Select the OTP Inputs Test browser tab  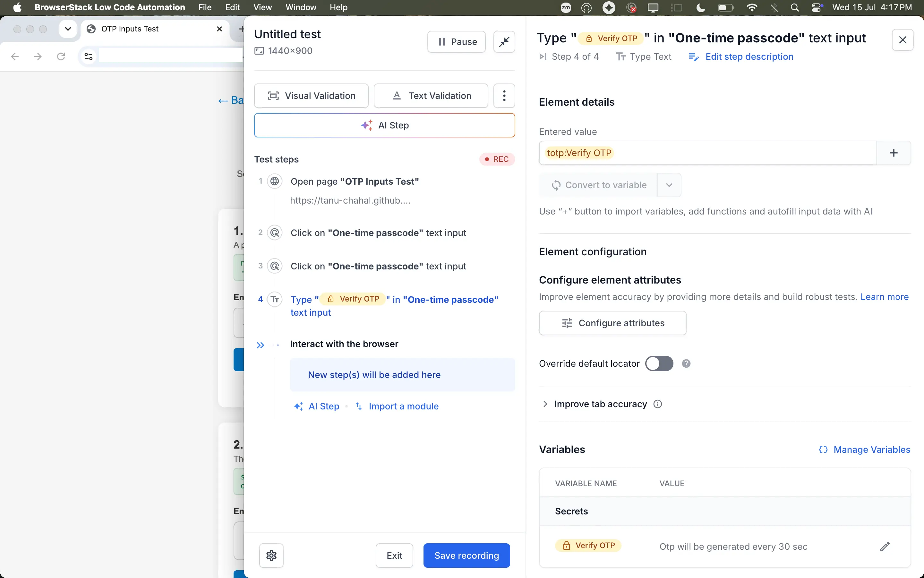(x=155, y=29)
